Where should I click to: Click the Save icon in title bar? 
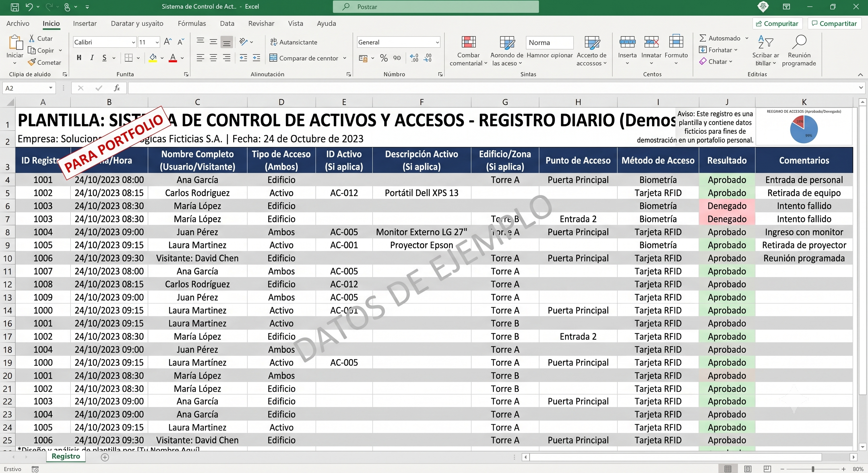15,7
